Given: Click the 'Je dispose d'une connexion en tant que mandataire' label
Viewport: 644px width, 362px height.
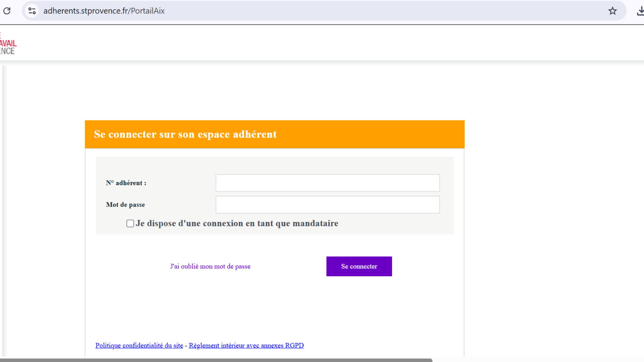Looking at the screenshot, I should 237,223.
